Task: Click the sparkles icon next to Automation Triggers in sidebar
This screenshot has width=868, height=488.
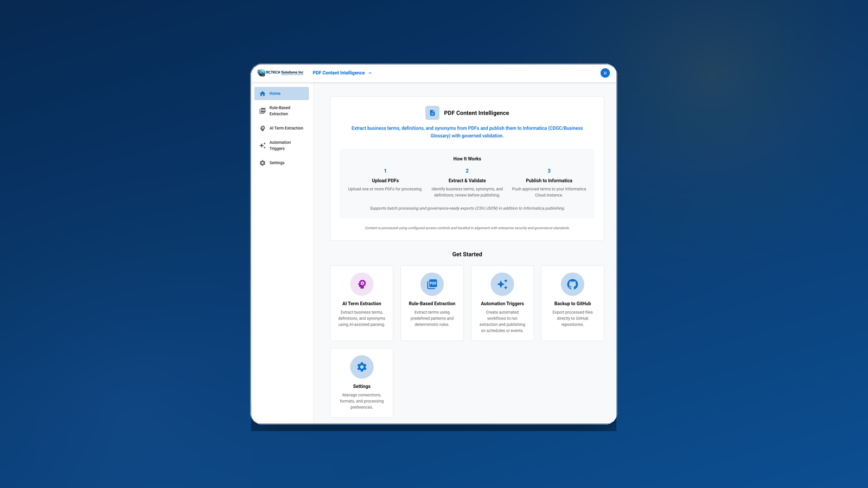Action: point(263,145)
